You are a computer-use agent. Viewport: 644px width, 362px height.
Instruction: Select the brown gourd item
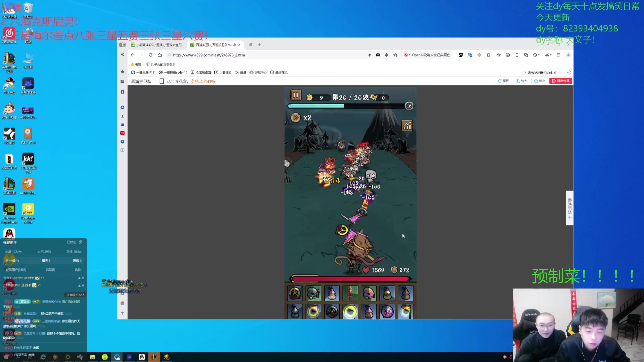point(406,293)
